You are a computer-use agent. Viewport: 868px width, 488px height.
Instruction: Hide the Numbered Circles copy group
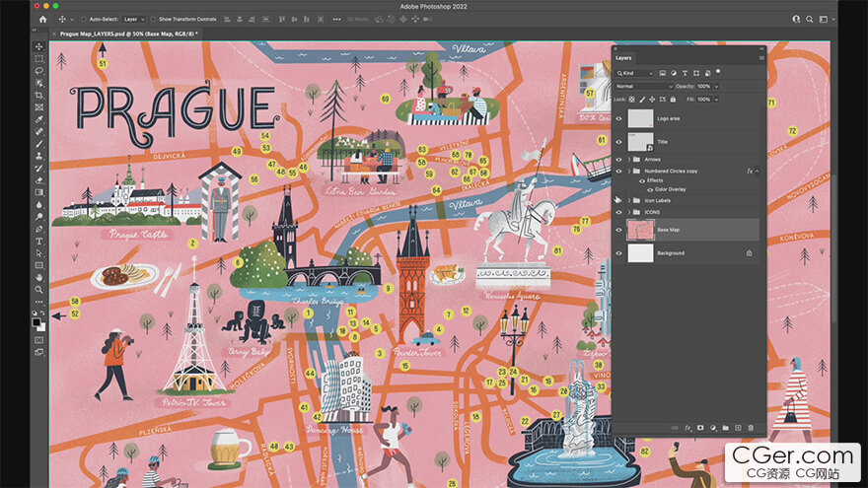[x=618, y=171]
